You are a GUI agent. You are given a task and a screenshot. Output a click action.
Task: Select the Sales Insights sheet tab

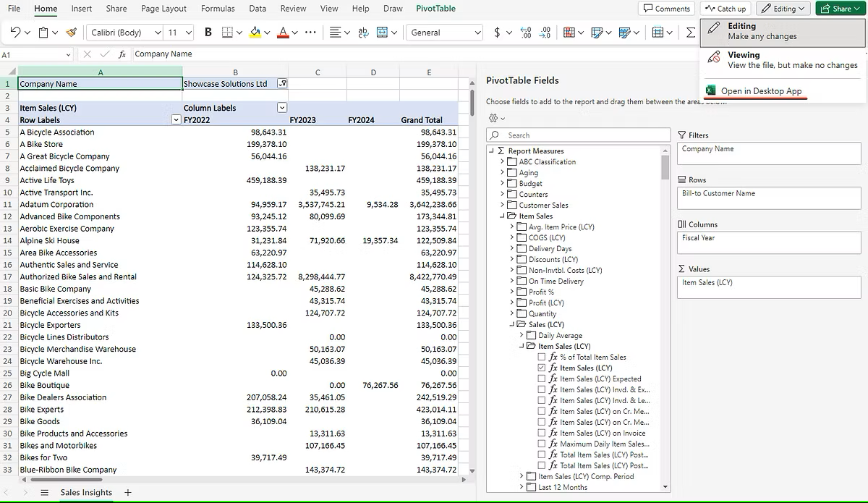point(86,493)
